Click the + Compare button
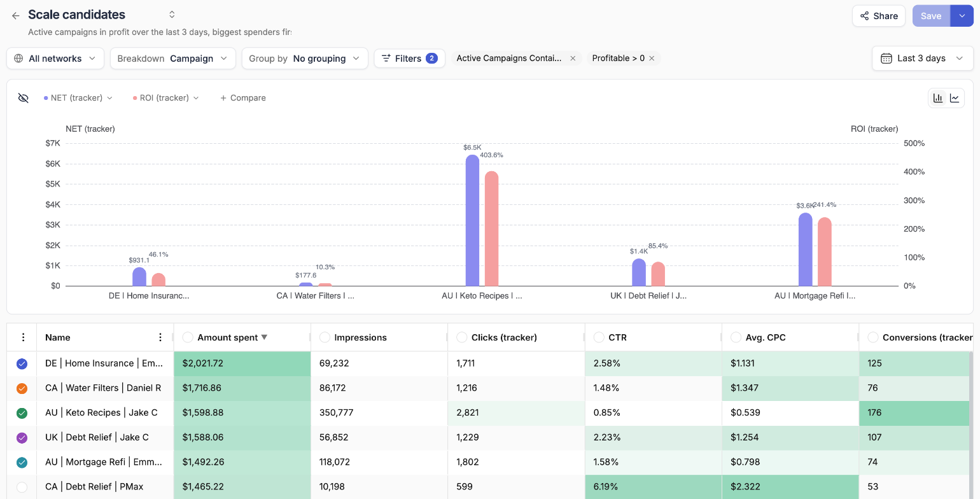 (242, 98)
